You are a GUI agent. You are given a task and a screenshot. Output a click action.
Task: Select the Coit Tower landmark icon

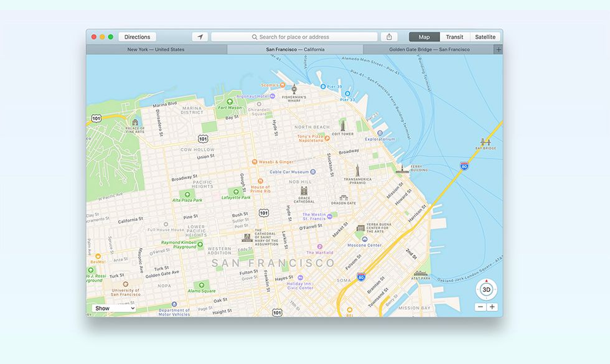point(343,125)
